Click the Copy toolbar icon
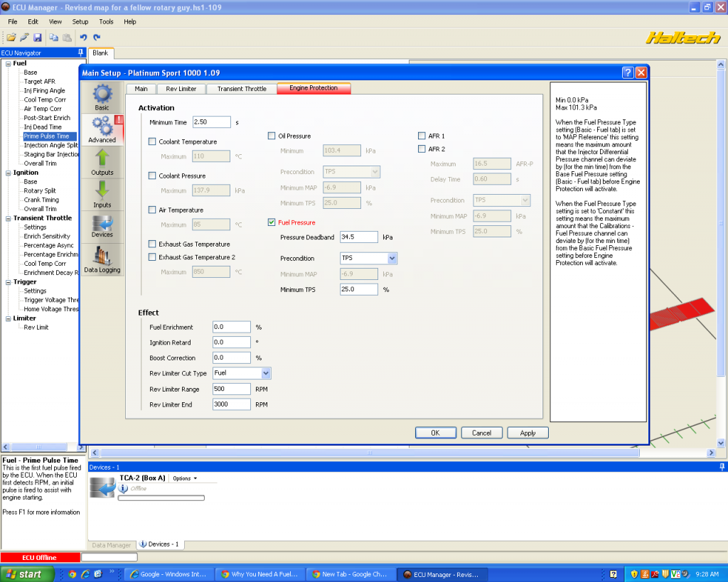This screenshot has width=728, height=582. point(54,38)
